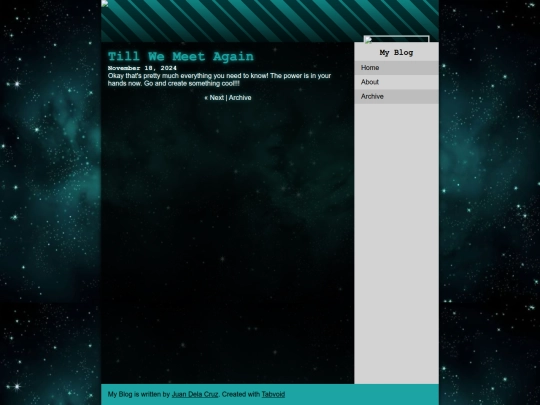The image size is (540, 405).
Task: Go to the About sidebar page
Action: pos(396,82)
